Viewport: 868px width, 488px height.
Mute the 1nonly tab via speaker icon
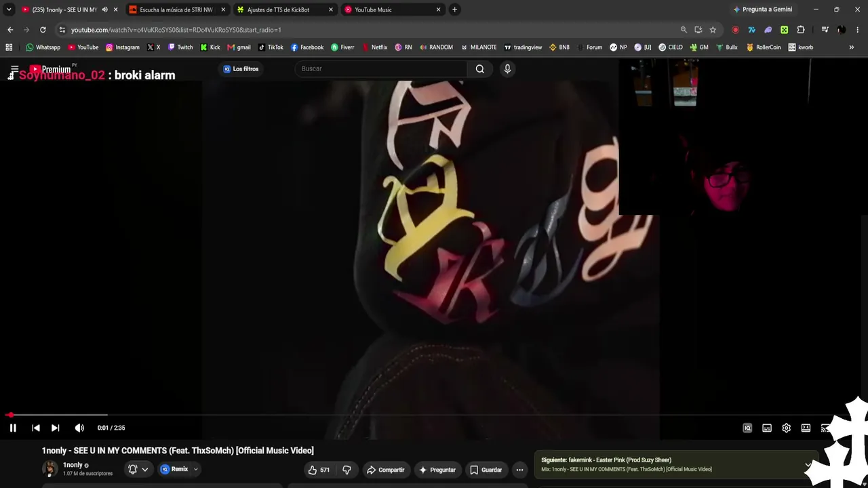point(104,9)
